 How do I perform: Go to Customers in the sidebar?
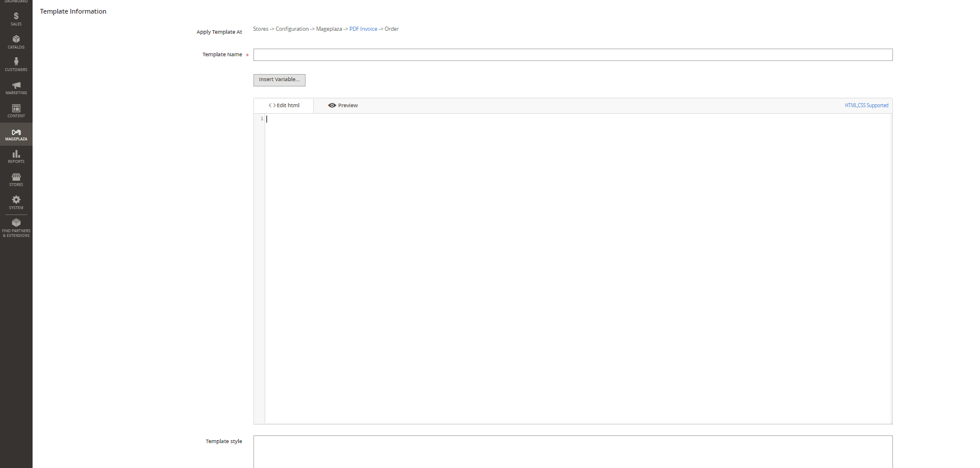tap(16, 65)
